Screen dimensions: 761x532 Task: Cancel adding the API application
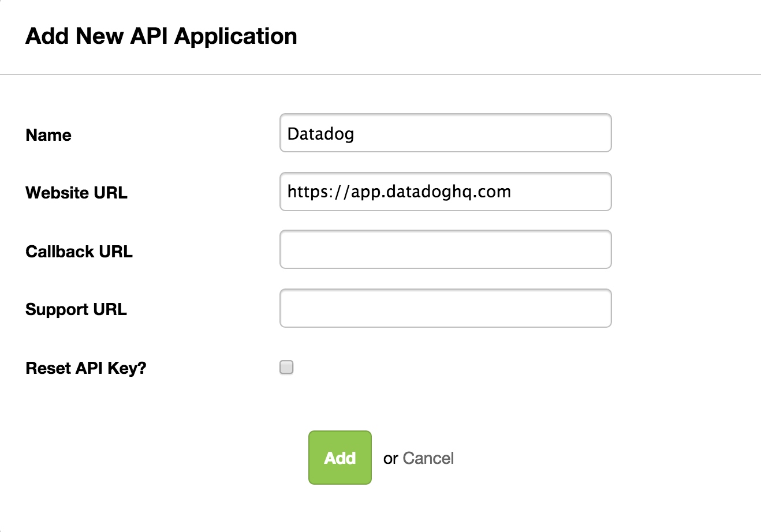coord(428,458)
